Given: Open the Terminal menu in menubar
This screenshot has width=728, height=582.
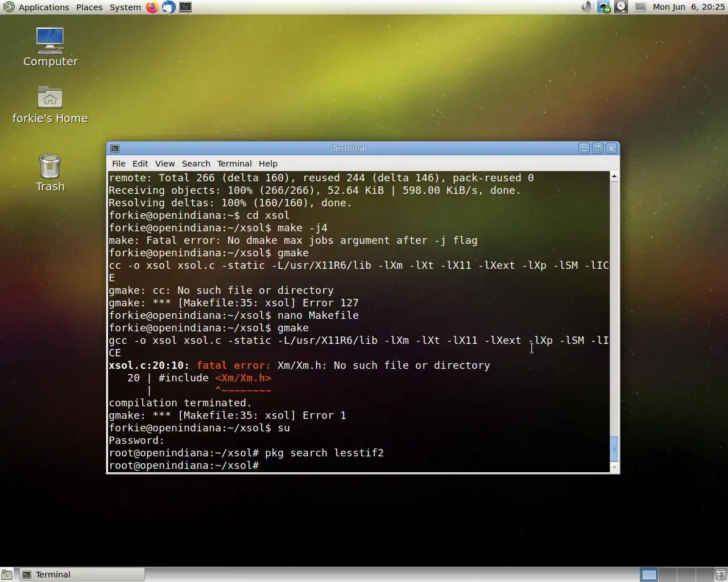Looking at the screenshot, I should (234, 164).
